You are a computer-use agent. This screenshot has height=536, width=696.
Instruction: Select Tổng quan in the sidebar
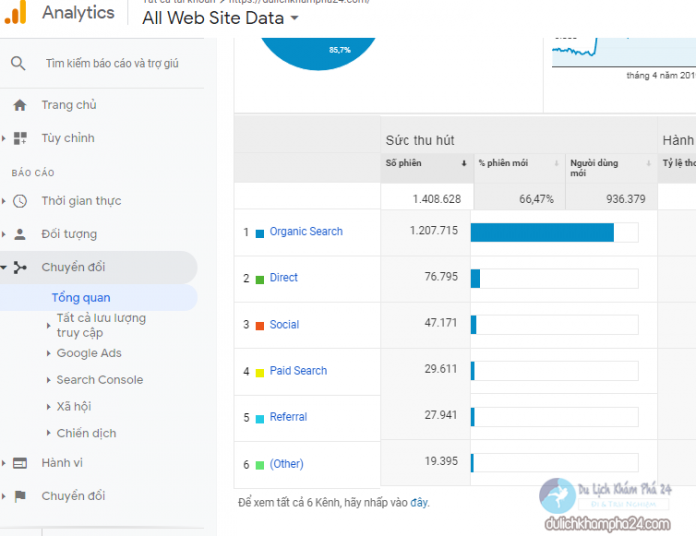point(81,298)
